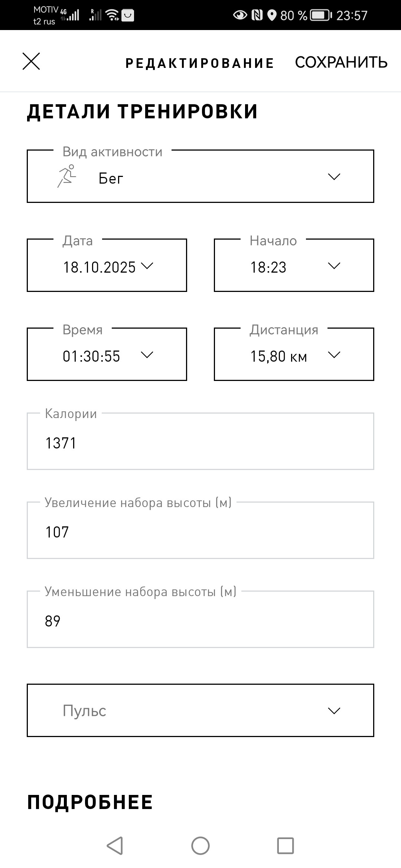Tap the running figure activity icon
This screenshot has height=868, width=401.
[x=66, y=176]
